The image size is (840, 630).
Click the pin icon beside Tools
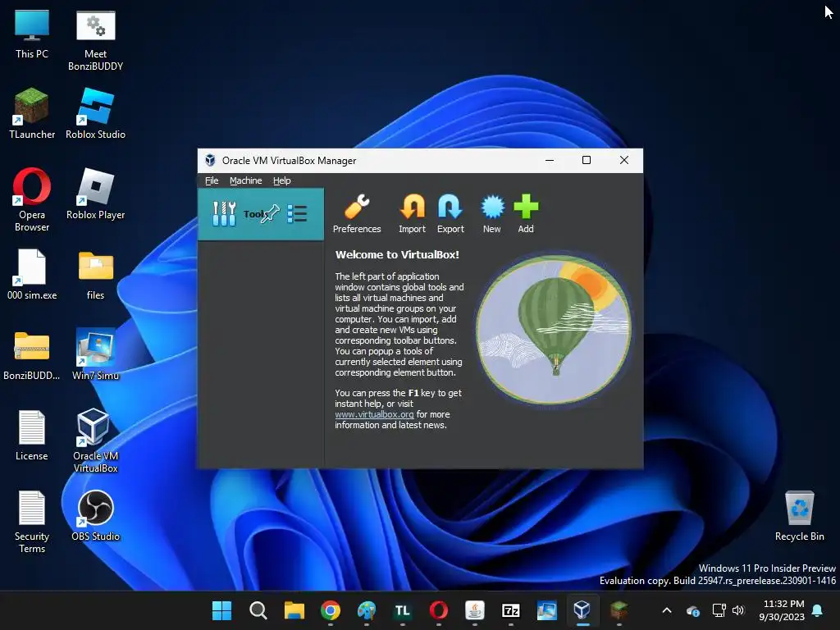coord(271,213)
